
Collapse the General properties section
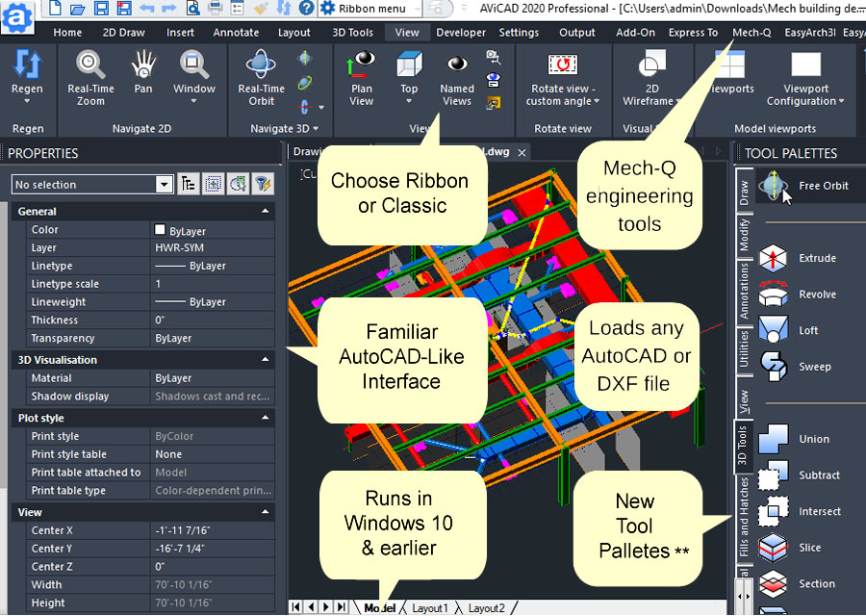(x=266, y=211)
